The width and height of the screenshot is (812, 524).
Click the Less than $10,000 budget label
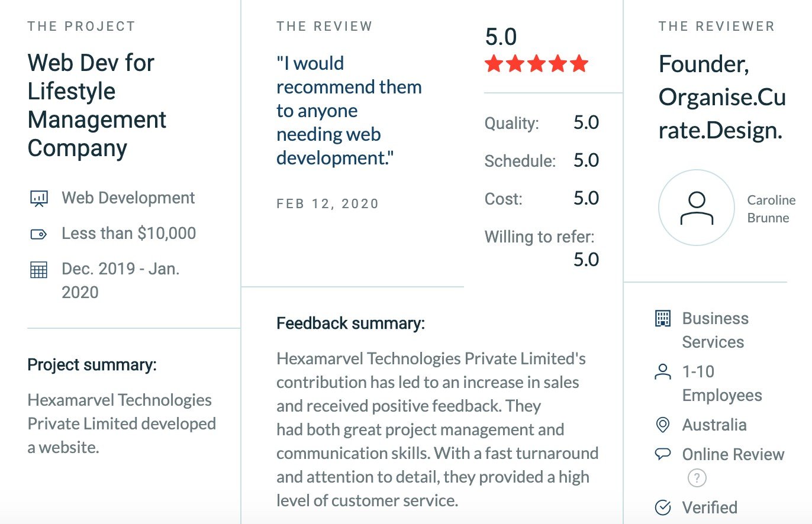(x=129, y=234)
